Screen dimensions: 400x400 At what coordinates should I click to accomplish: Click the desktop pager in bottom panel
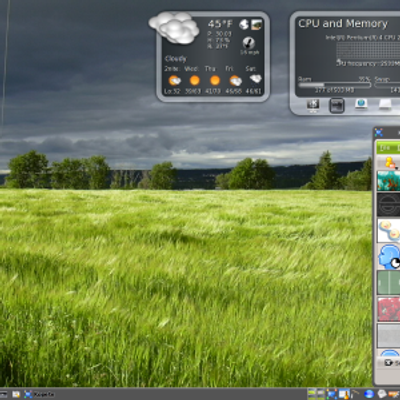click(316, 394)
